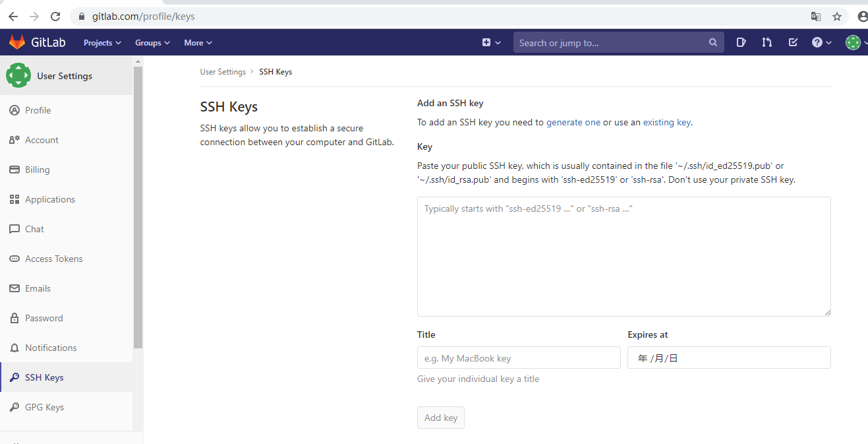This screenshot has width=868, height=444.
Task: Click the browser forward arrow
Action: tap(34, 16)
